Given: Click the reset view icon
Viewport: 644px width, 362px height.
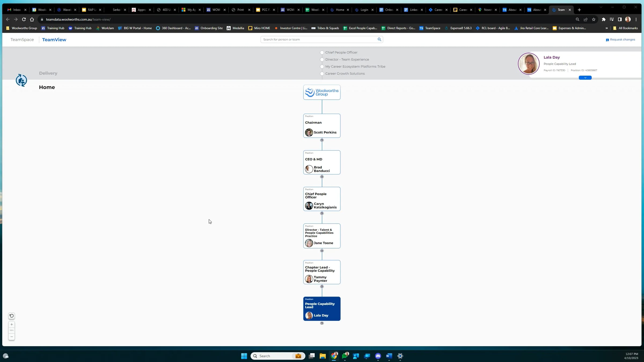Looking at the screenshot, I should pyautogui.click(x=12, y=316).
